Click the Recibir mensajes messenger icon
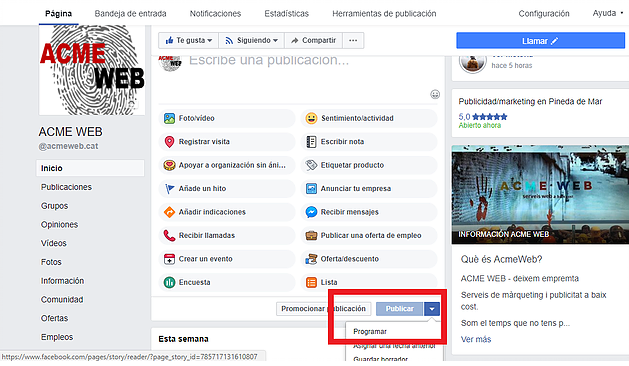Viewport: 629px width, 366px height. (311, 212)
